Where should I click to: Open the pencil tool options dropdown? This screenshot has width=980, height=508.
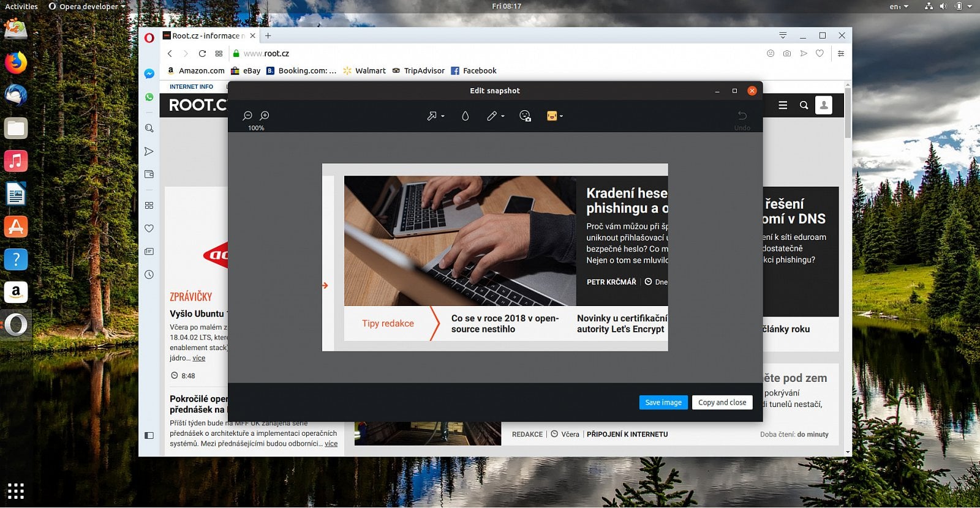(503, 116)
